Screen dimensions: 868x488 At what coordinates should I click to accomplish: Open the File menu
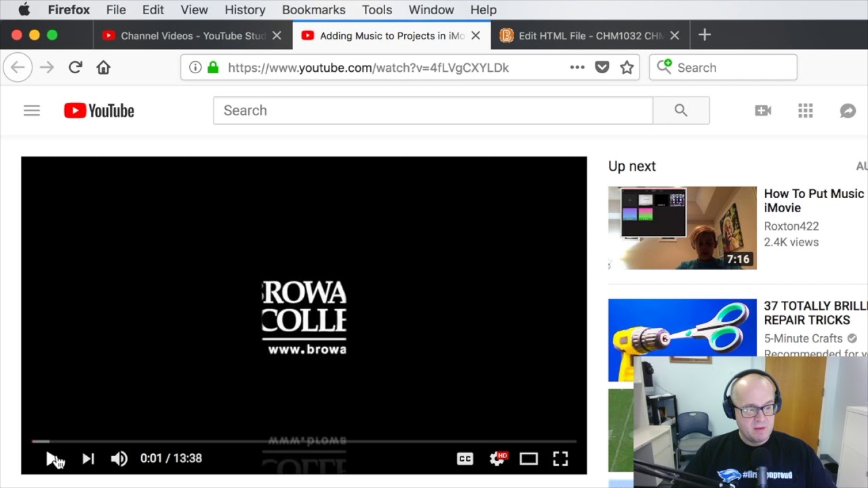point(116,9)
